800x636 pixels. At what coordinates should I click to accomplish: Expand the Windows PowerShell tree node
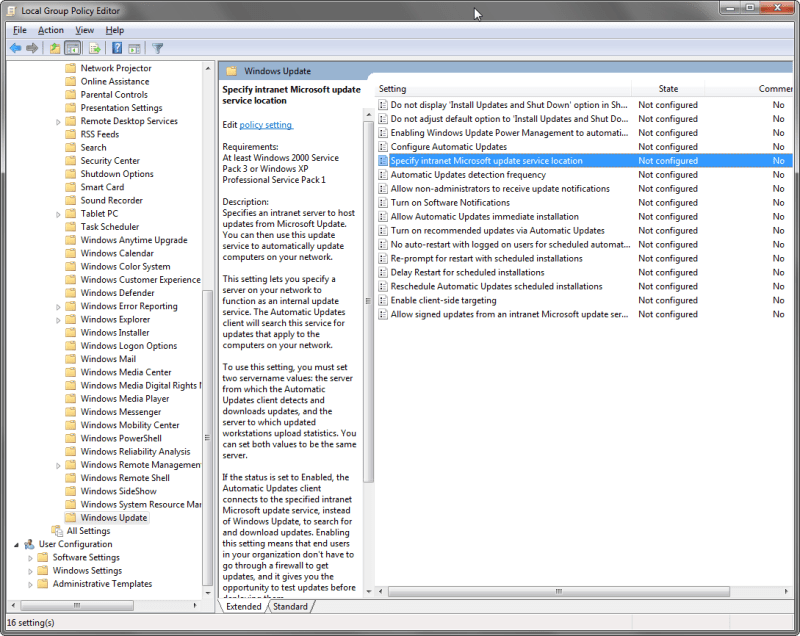point(56,437)
